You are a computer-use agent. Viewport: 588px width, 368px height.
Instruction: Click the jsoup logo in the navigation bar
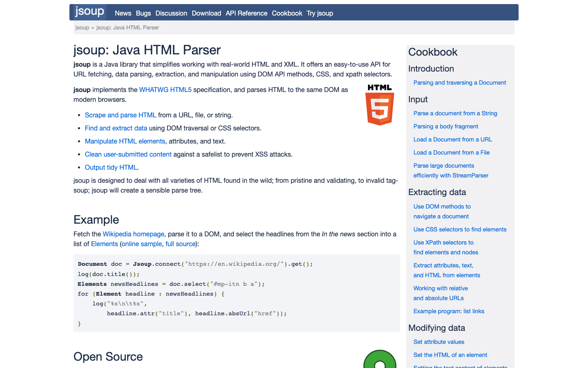click(88, 12)
